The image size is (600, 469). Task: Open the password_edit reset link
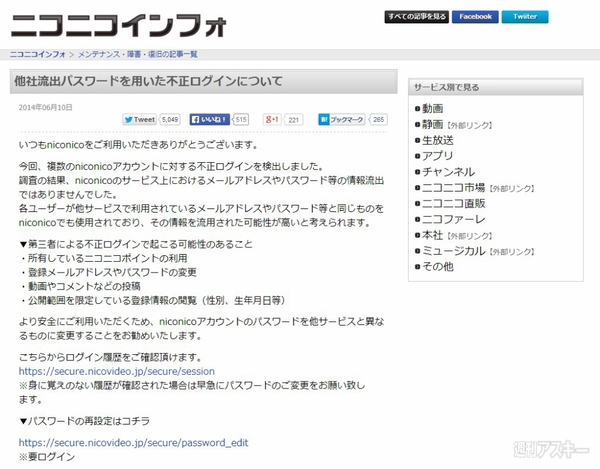pos(134,443)
